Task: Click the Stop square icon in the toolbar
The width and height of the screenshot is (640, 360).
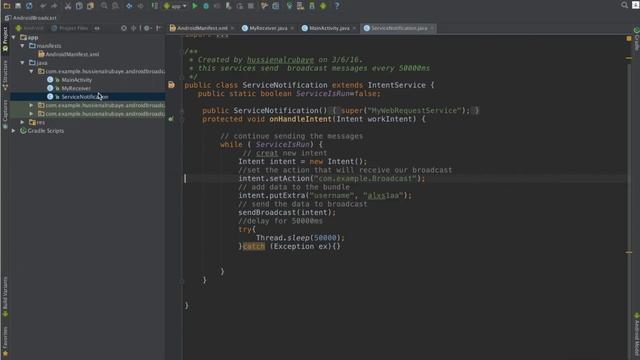Action: tap(251, 6)
